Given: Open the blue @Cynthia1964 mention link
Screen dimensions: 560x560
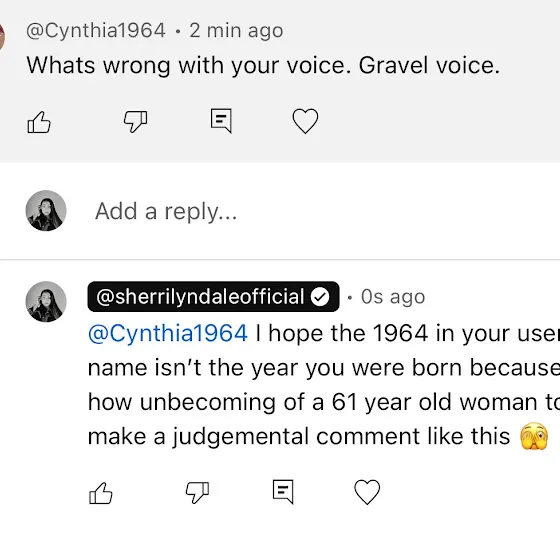Looking at the screenshot, I should click(x=168, y=333).
